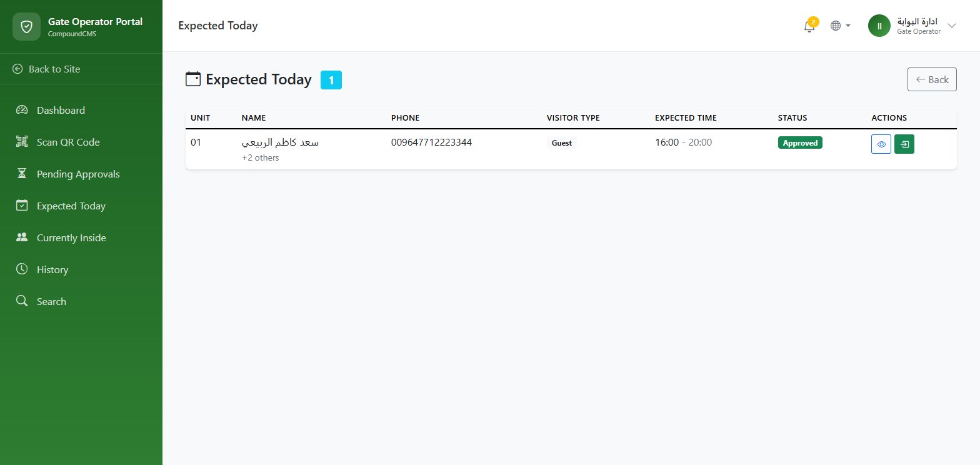The image size is (980, 465).
Task: Click the Dashboard gauge icon
Action: point(22,110)
